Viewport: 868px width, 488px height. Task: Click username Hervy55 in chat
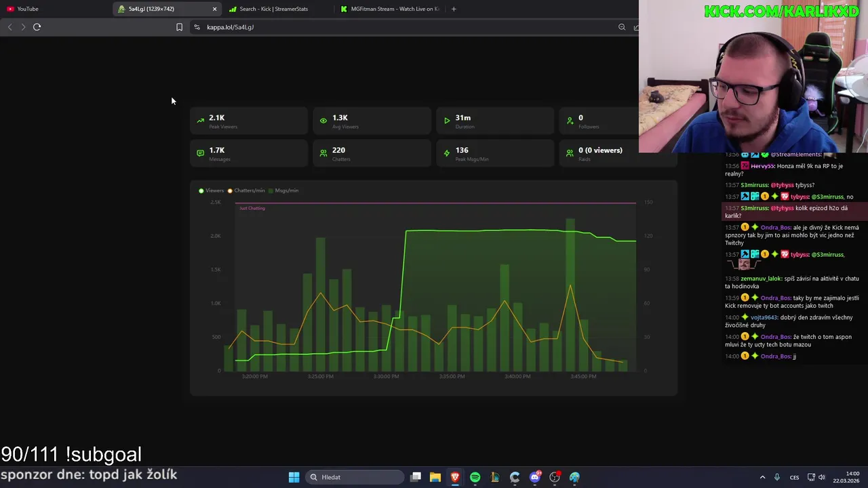click(762, 166)
